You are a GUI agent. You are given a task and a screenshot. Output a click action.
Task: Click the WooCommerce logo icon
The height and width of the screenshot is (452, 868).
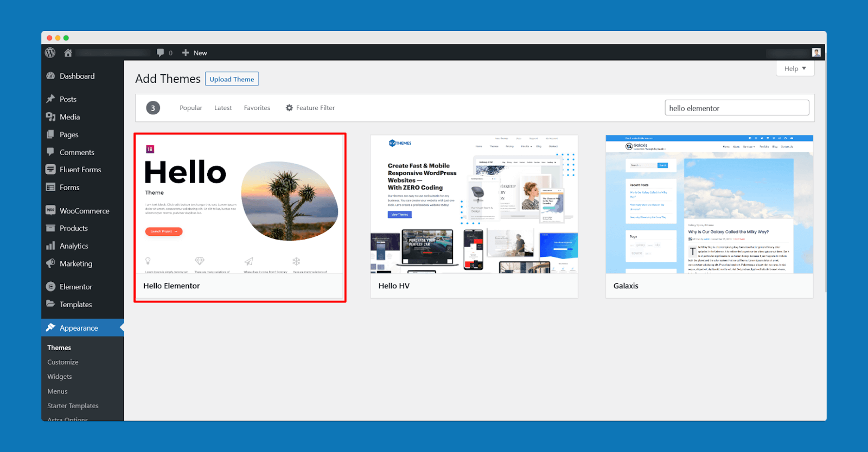click(50, 210)
